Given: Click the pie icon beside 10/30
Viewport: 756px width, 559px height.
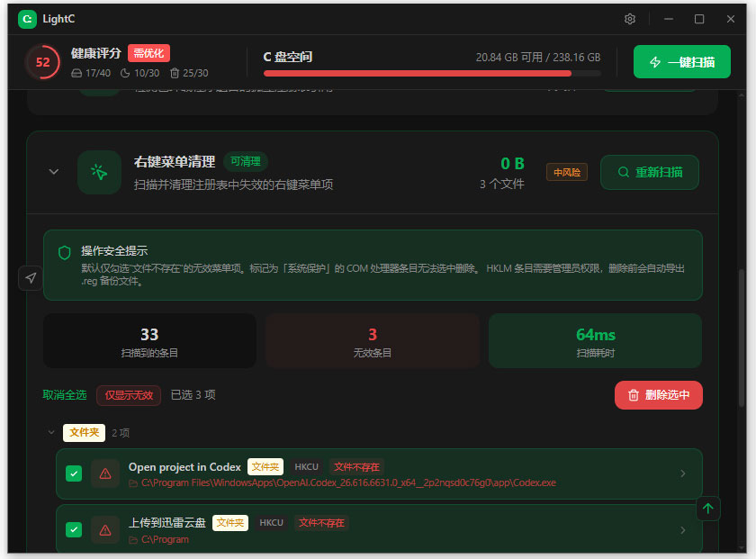Looking at the screenshot, I should [x=125, y=73].
